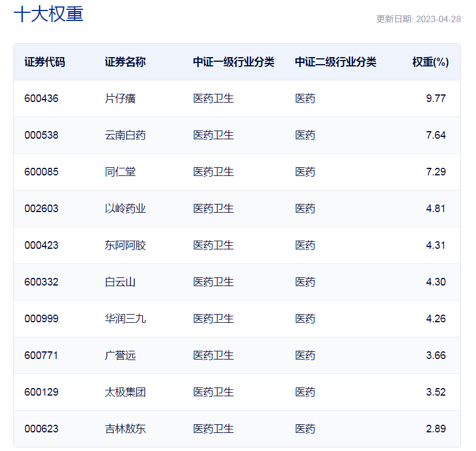
Task: Click 医药卫生 in the 华润三九 row
Action: 213,319
